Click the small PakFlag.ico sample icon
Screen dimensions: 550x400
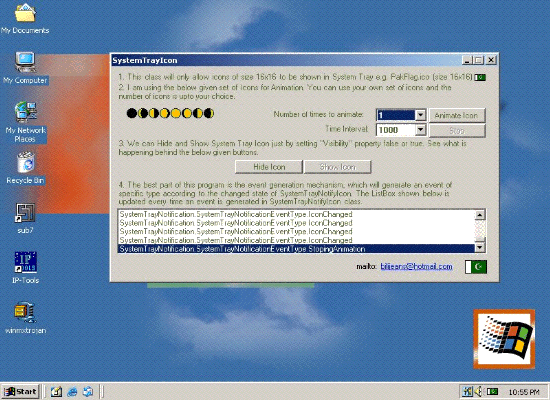coord(480,77)
